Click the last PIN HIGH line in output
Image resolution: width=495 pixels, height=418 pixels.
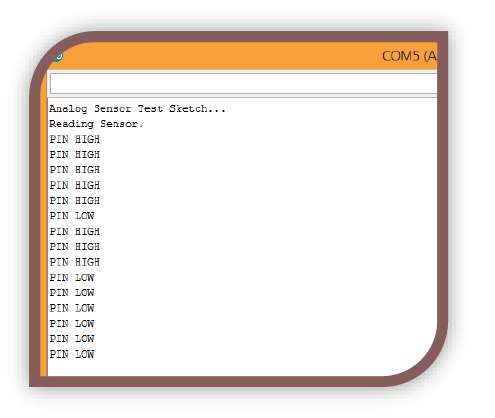click(75, 262)
